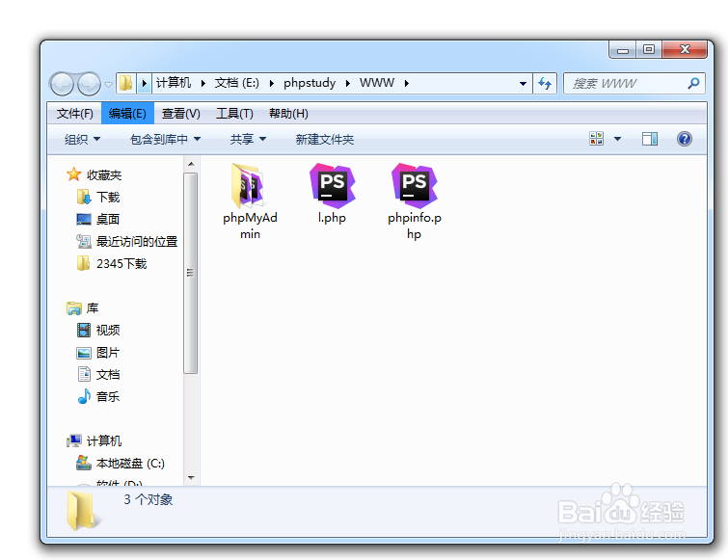The image size is (728, 560).
Task: Click phpstudy in the address breadcrumb
Action: coord(310,83)
